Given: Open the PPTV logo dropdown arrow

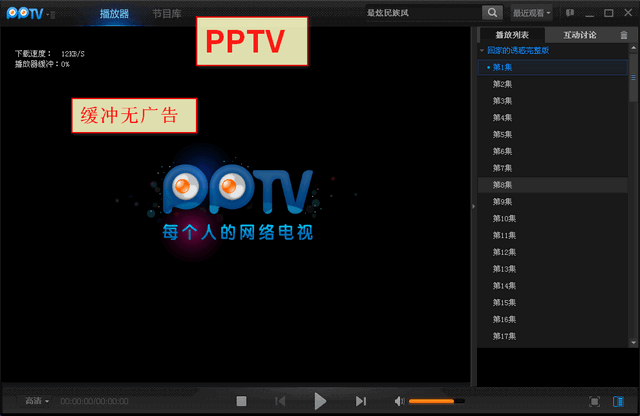Looking at the screenshot, I should click(48, 15).
